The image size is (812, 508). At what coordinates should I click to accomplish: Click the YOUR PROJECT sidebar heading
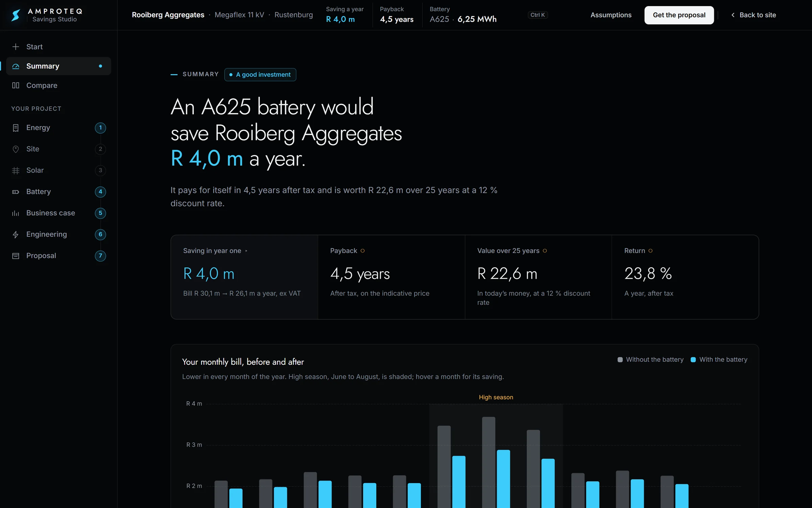click(36, 109)
